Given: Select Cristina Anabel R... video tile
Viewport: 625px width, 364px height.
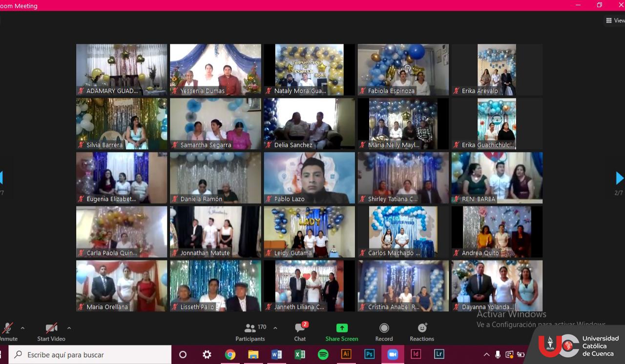Looking at the screenshot, I should pos(403,286).
